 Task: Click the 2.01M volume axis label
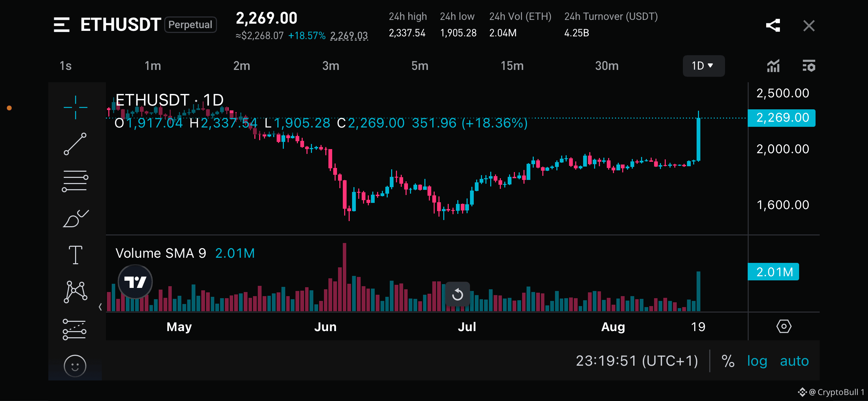point(773,272)
